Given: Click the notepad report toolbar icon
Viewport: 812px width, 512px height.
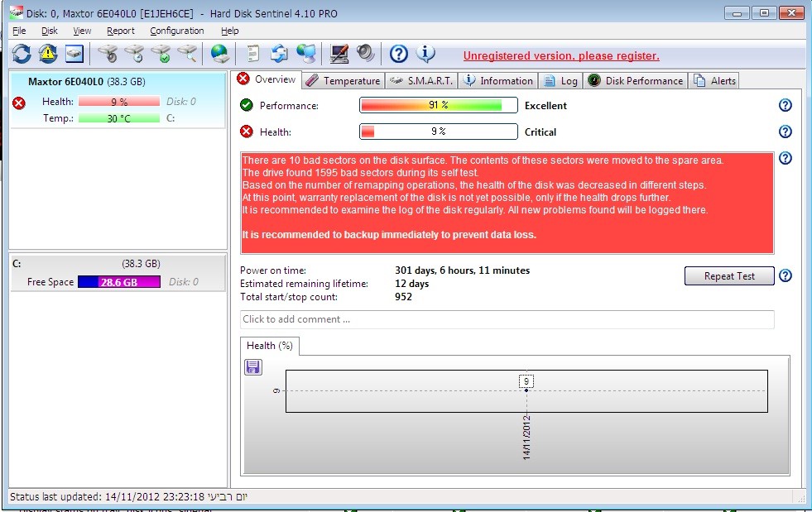Looking at the screenshot, I should coord(252,55).
